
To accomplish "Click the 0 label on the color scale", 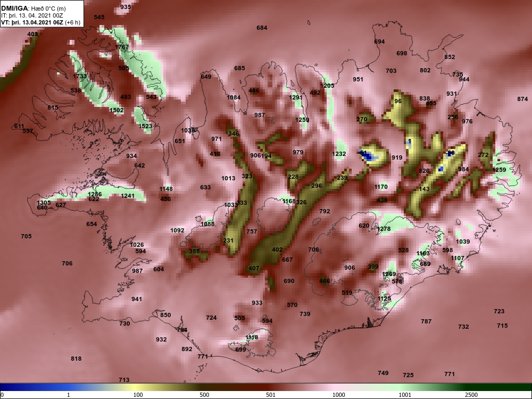I will [2, 395].
